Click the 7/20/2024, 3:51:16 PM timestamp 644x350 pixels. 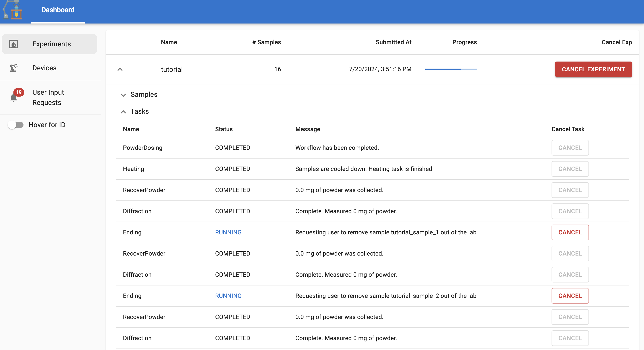380,69
